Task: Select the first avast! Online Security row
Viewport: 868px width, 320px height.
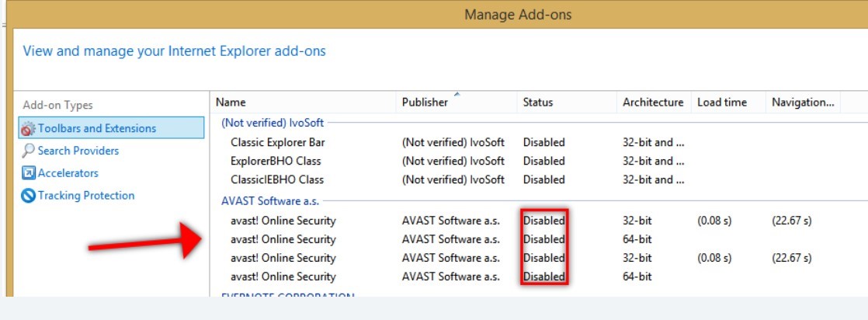Action: point(283,221)
